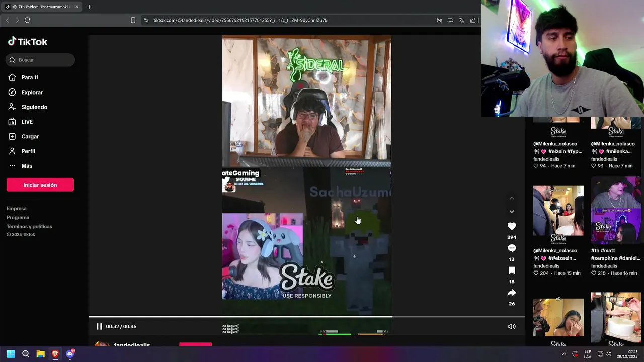The image size is (644, 362).
Task: Go back in browser history
Action: coord(7,20)
